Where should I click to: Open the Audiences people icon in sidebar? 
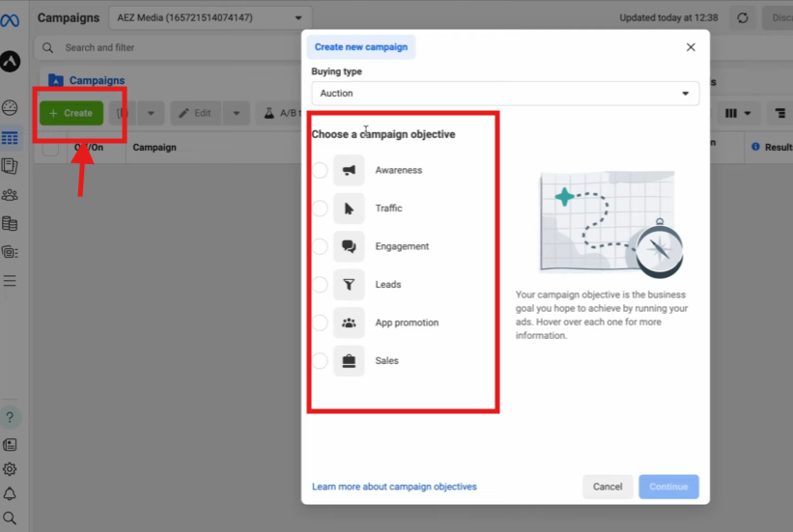[10, 195]
